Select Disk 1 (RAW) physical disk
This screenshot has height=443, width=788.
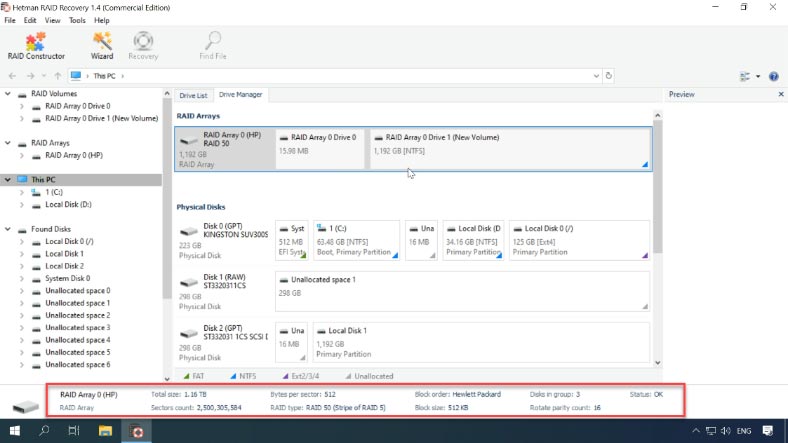224,292
